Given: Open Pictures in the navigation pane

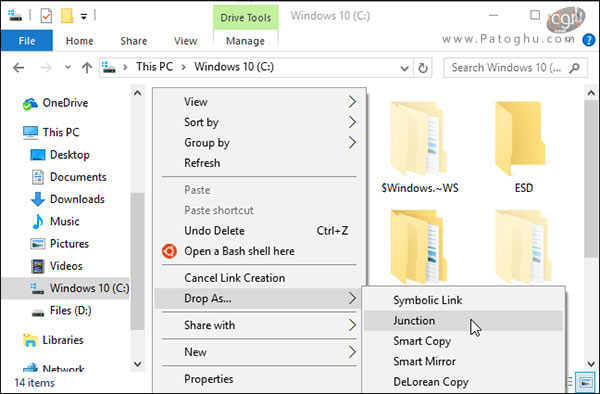Looking at the screenshot, I should (x=69, y=243).
